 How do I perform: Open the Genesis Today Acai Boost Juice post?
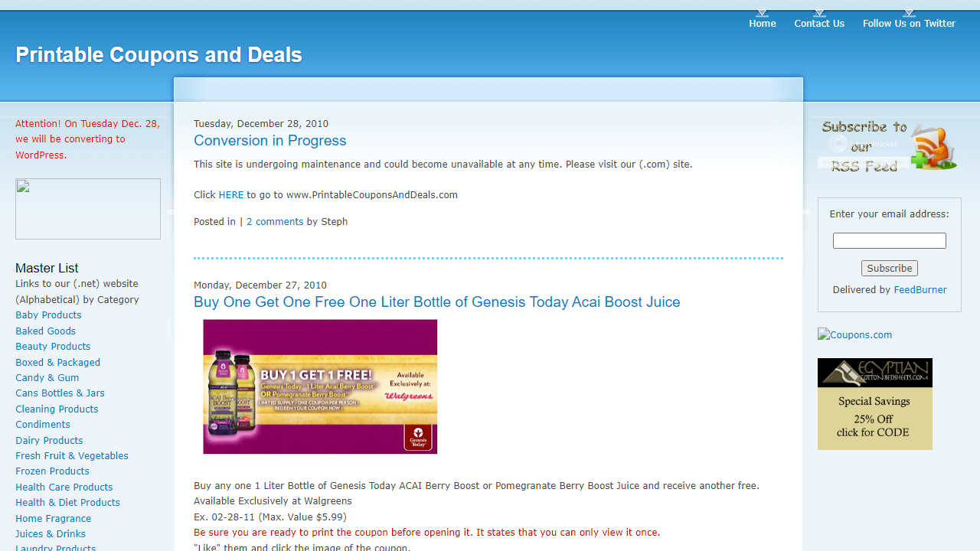click(x=436, y=302)
